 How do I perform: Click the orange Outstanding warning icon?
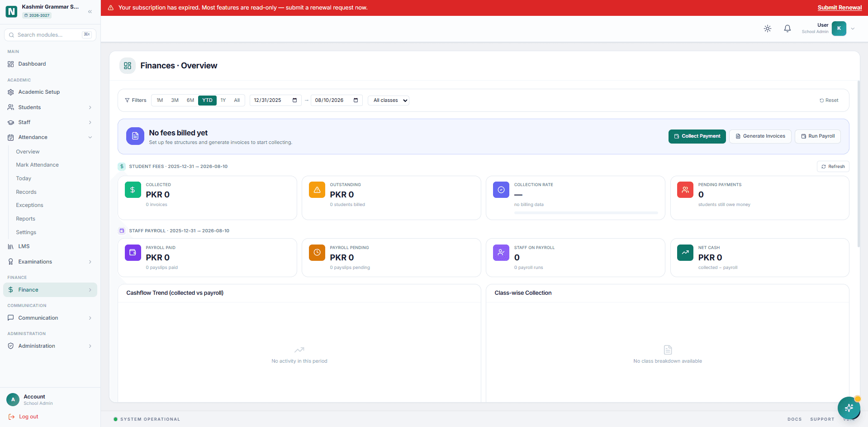coord(317,190)
